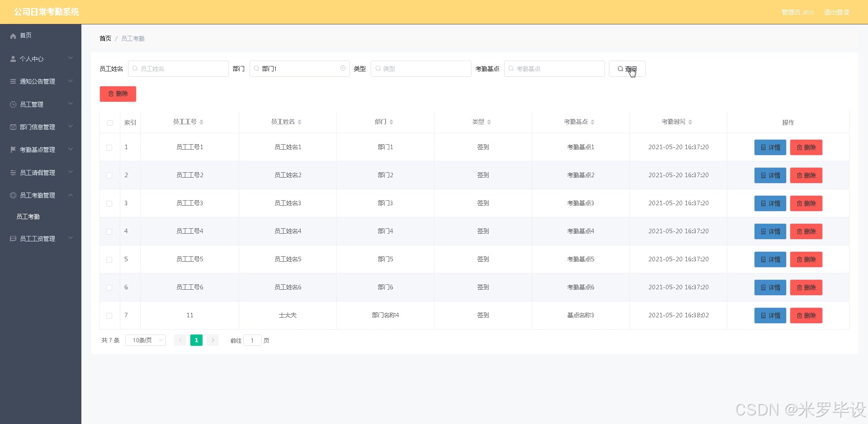The image size is (868, 424).
Task: Open 详情 for 员工姓名1 row
Action: 770,147
